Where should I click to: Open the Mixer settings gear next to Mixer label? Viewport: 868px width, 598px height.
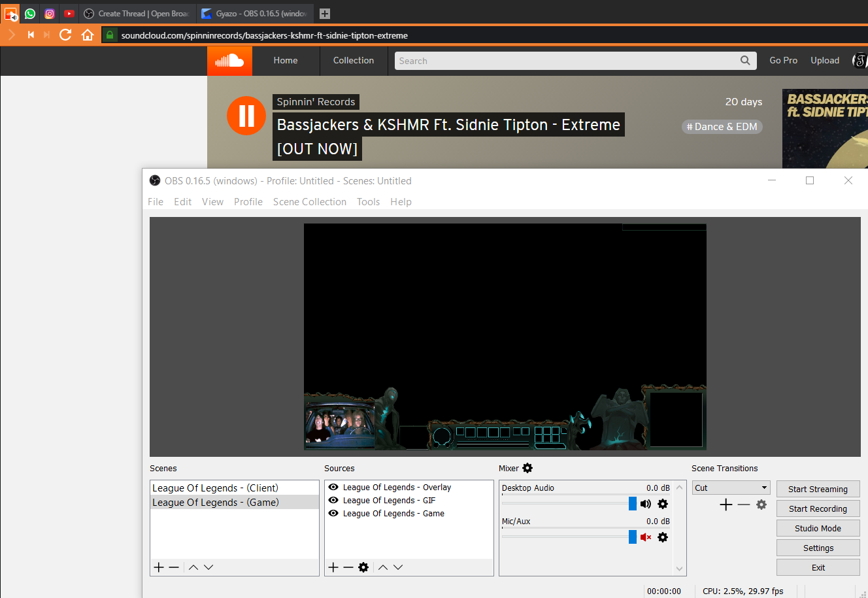coord(527,468)
